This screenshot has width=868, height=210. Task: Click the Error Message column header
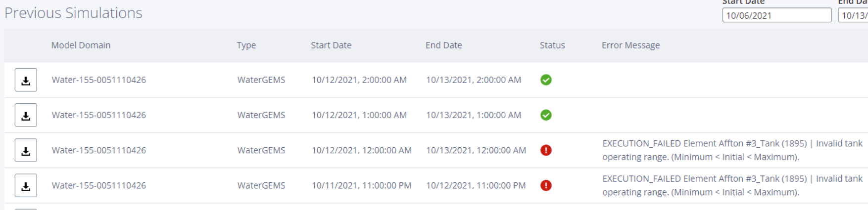(630, 45)
